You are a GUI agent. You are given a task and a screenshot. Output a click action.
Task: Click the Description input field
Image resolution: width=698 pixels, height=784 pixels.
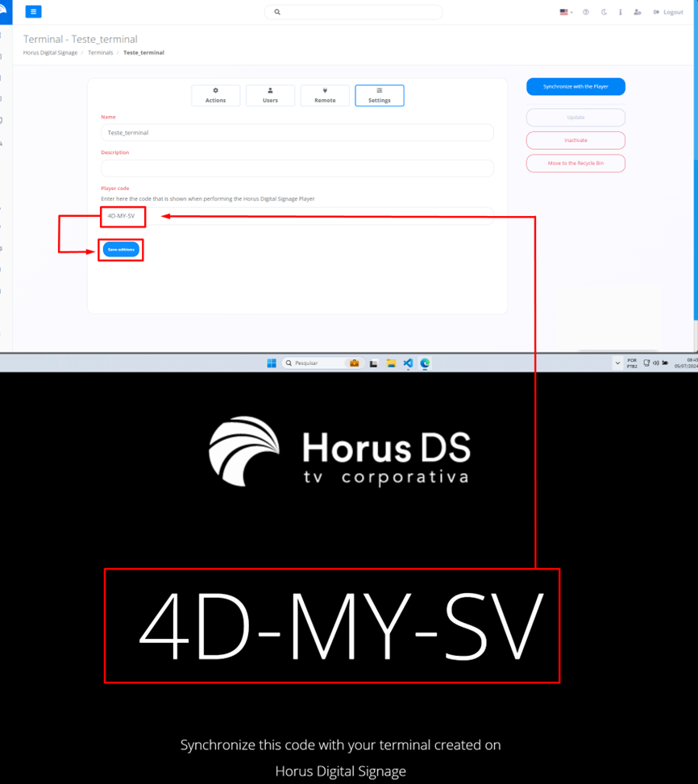pos(297,168)
